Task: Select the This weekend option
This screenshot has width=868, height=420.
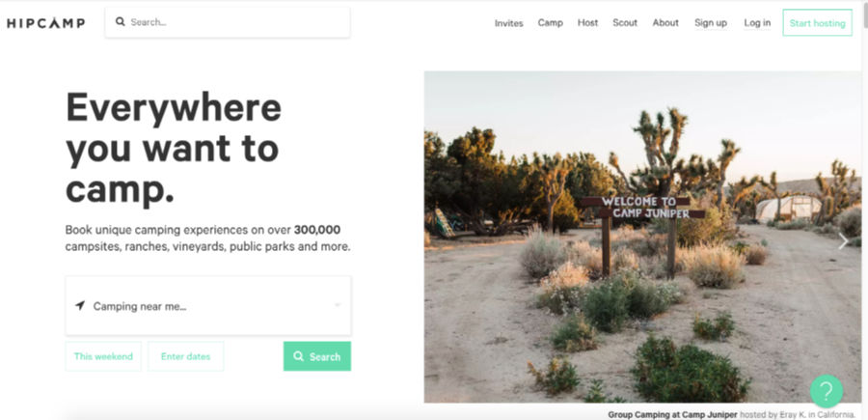Action: (x=103, y=356)
